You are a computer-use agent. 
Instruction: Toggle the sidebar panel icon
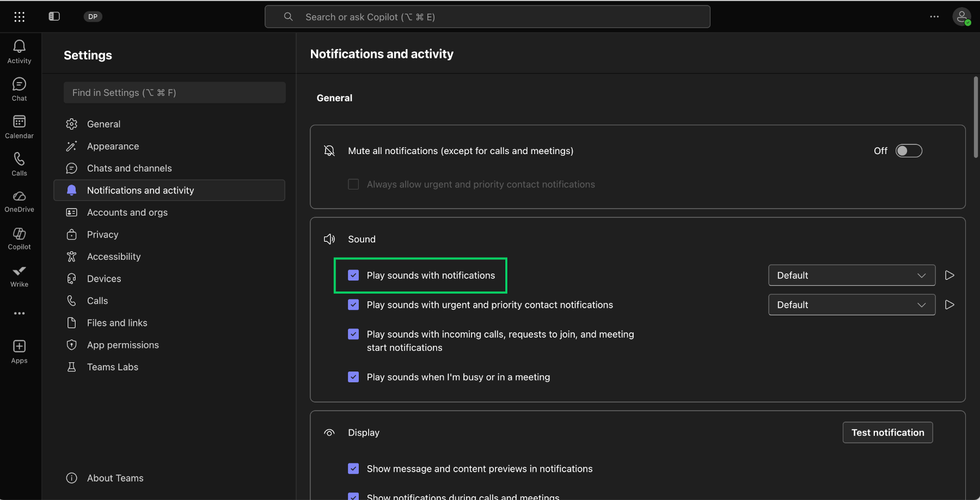[54, 16]
